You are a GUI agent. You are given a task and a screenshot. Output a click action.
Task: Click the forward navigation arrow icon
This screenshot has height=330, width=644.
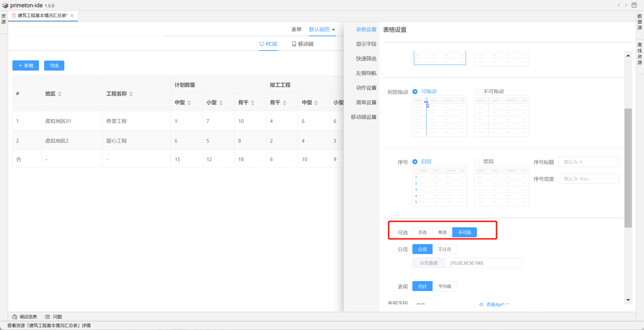[x=626, y=5]
